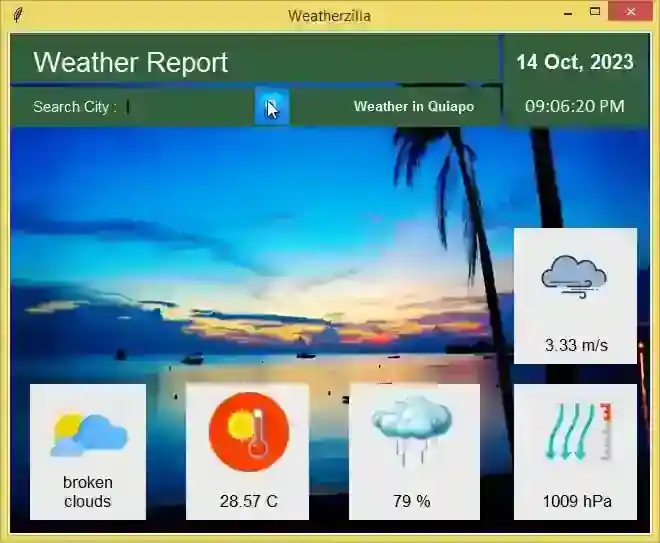Viewport: 660px width, 543px height.
Task: Click the "79 %" humidity value
Action: (x=412, y=501)
